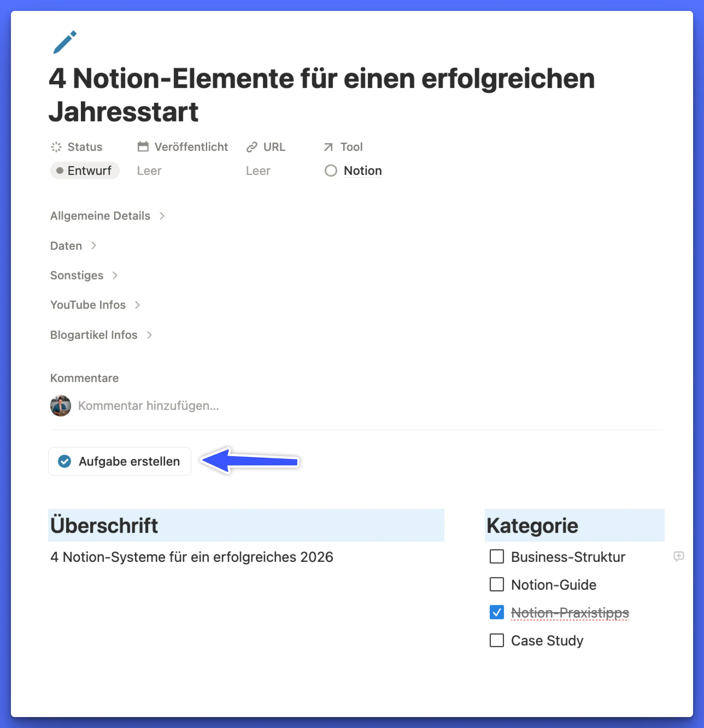Click the blue pencil page icon
The width and height of the screenshot is (704, 728).
click(x=65, y=42)
